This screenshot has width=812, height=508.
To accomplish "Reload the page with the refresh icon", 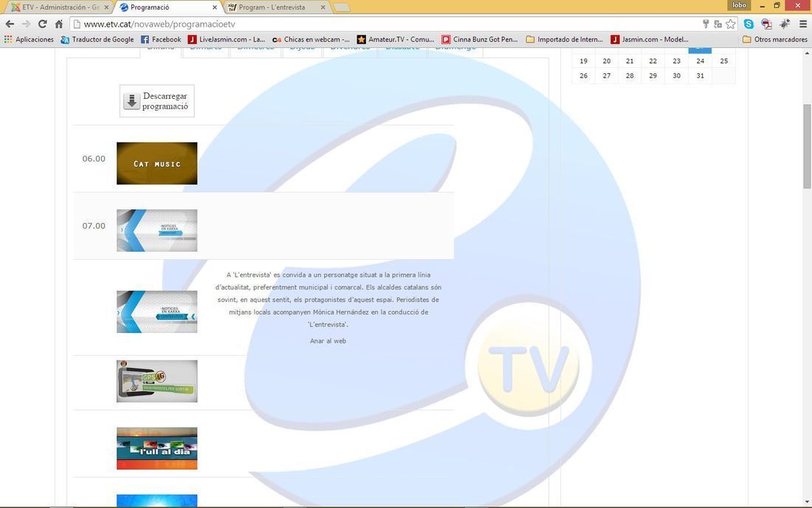I will [x=43, y=24].
